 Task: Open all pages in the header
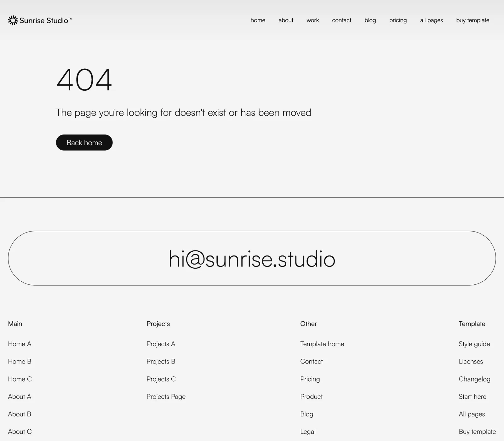(x=431, y=20)
